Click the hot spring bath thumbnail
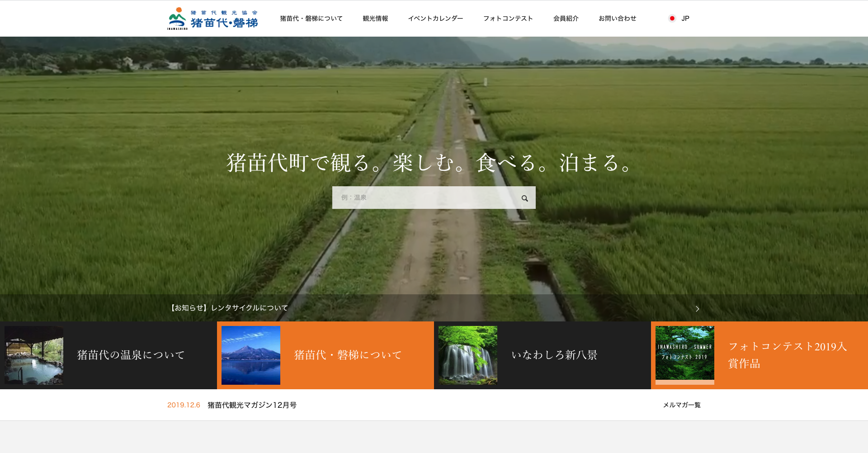Viewport: 868px width, 453px height. (34, 355)
